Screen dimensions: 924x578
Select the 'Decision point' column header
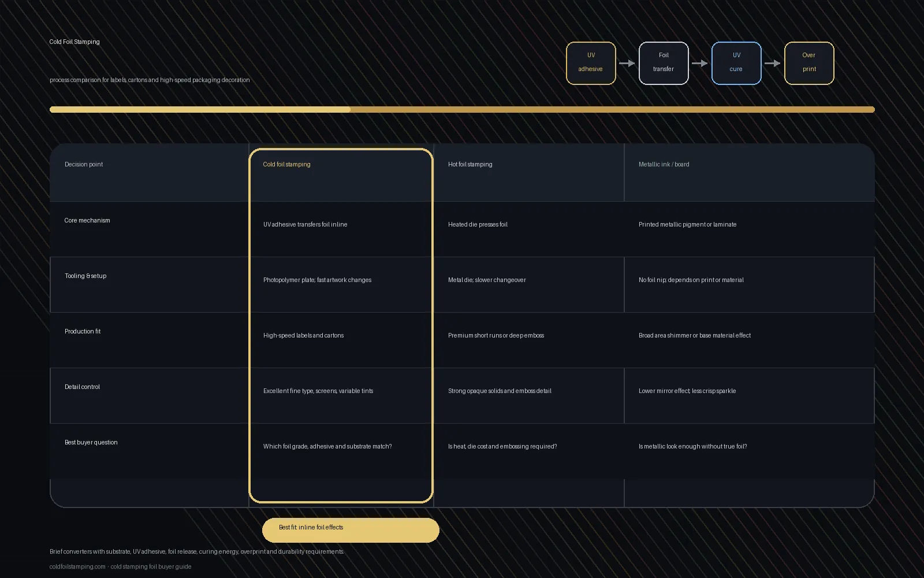point(84,164)
